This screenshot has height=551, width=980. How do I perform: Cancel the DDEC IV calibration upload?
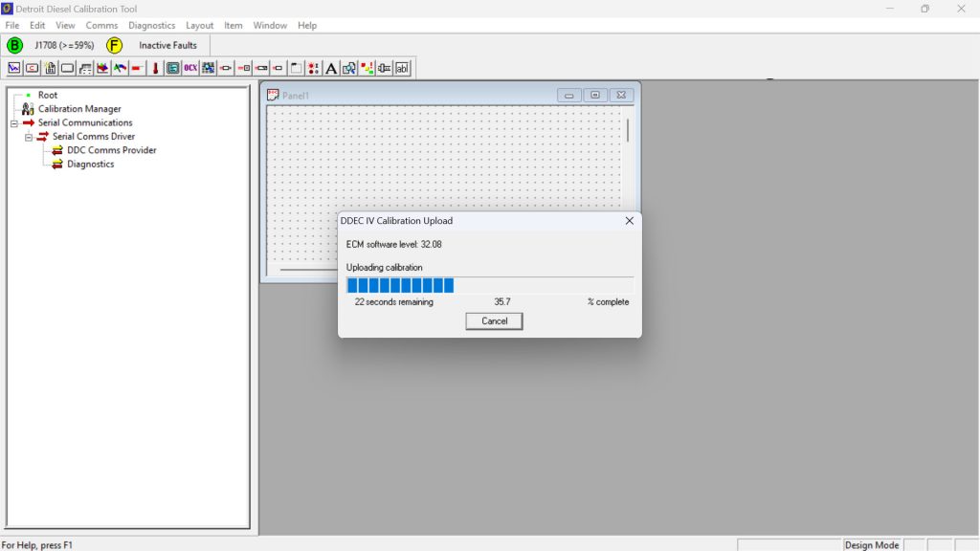494,320
